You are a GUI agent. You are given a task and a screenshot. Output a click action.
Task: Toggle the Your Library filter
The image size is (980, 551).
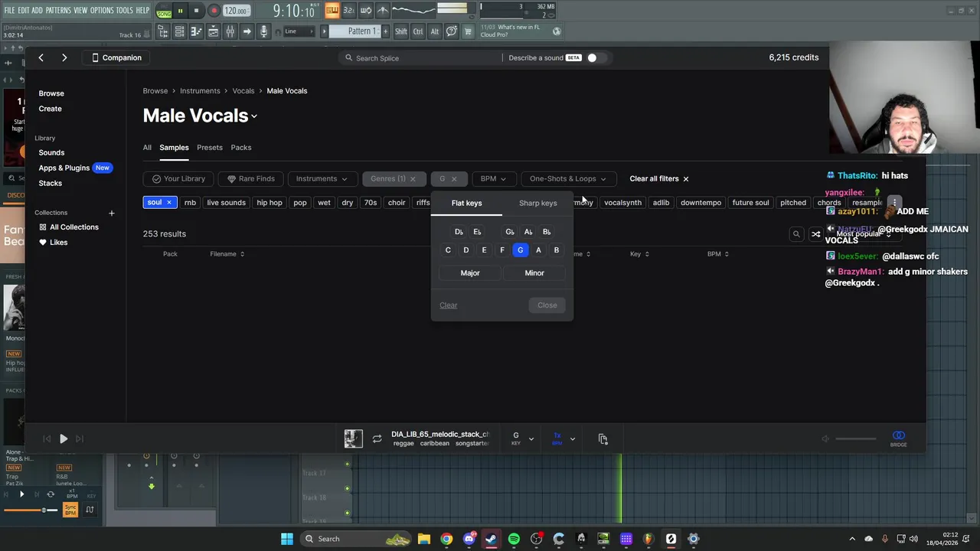pyautogui.click(x=178, y=179)
